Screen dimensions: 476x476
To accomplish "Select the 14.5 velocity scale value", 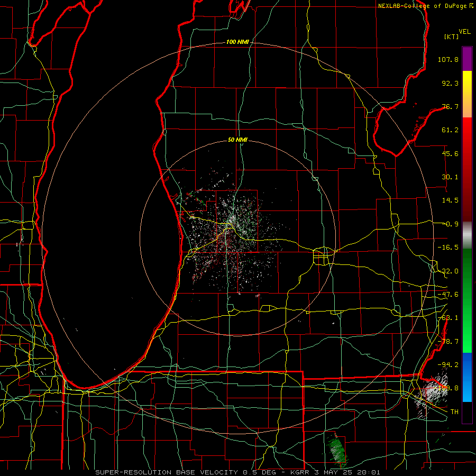I will [450, 200].
